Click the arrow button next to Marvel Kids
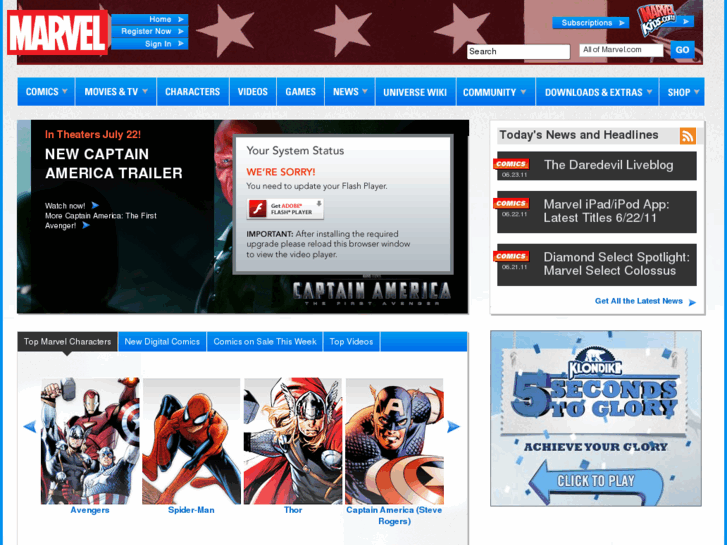This screenshot has height=545, width=727. point(685,21)
